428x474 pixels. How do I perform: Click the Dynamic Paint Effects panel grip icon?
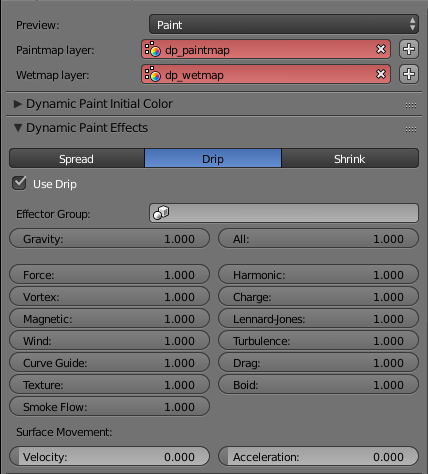point(411,129)
